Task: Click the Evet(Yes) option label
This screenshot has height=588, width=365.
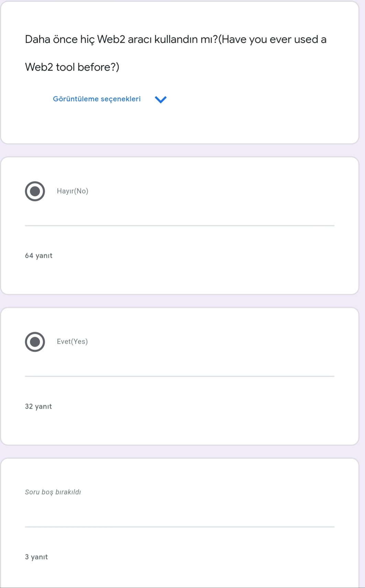Action: (x=72, y=342)
